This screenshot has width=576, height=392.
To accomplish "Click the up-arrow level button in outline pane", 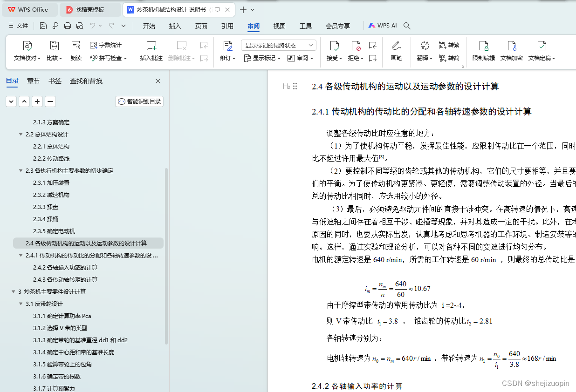I will (24, 101).
